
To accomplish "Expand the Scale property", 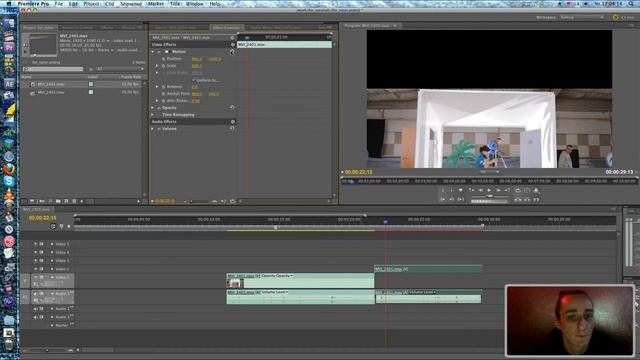I will tap(157, 66).
